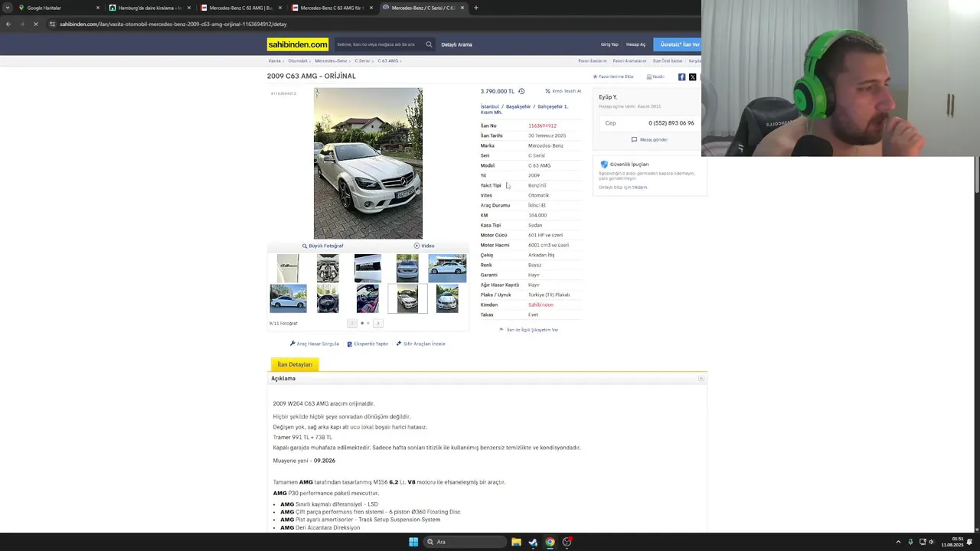The image size is (980, 551).
Task: Open Favori Aramalarım link
Action: point(629,60)
